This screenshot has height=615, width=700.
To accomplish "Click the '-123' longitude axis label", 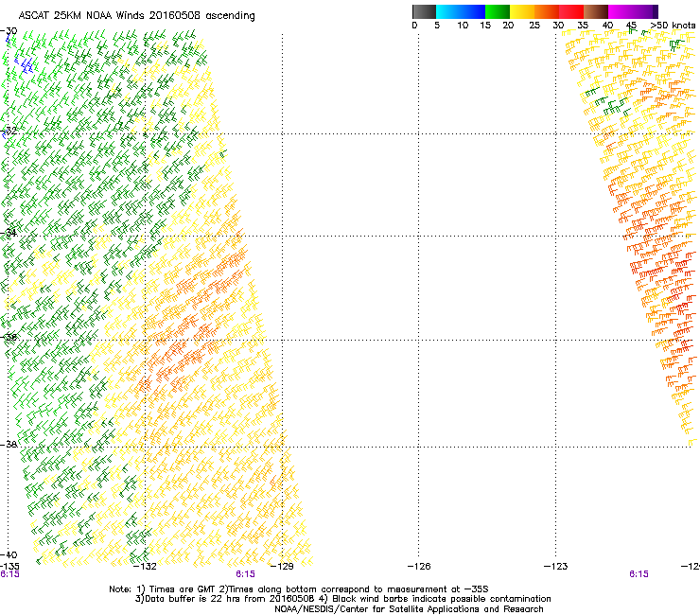I will pos(556,567).
